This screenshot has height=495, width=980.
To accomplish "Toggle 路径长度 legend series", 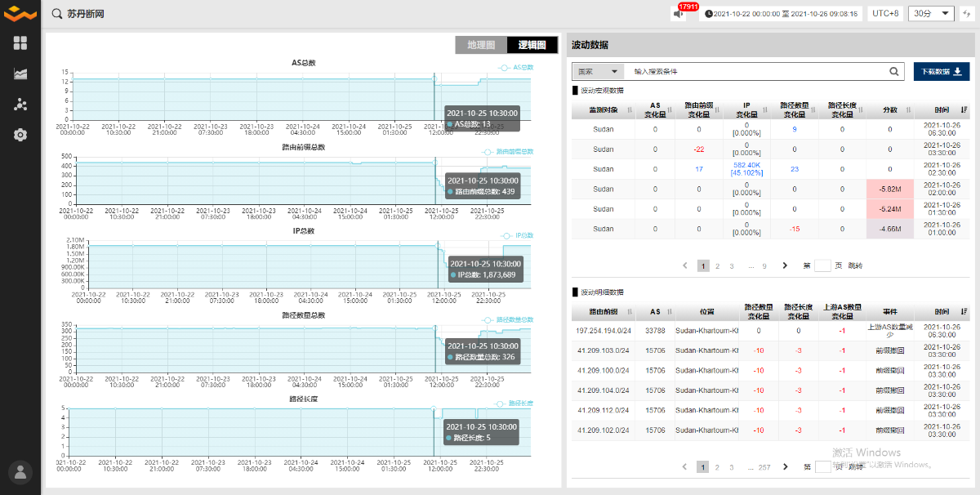I will click(x=514, y=404).
